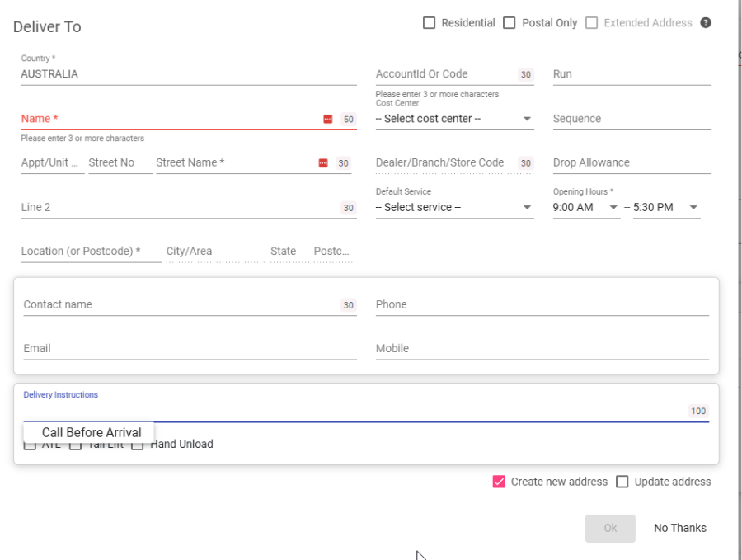The width and height of the screenshot is (742, 560).
Task: Uncheck the Create new address checkbox
Action: (x=499, y=482)
